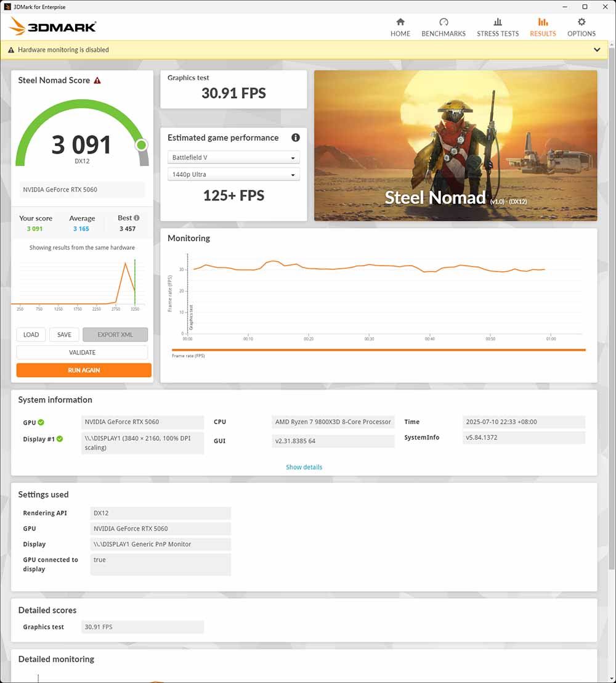Expand the hardware monitoring disabled banner

pyautogui.click(x=597, y=50)
